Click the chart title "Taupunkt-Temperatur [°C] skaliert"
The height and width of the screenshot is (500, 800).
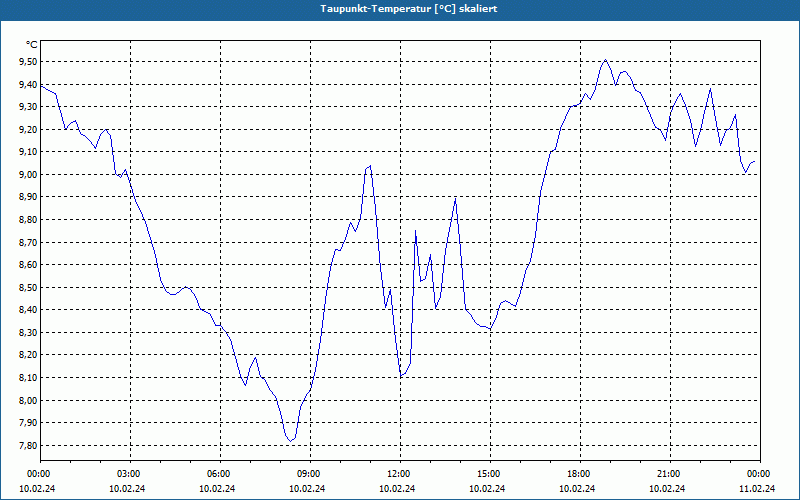409,9
